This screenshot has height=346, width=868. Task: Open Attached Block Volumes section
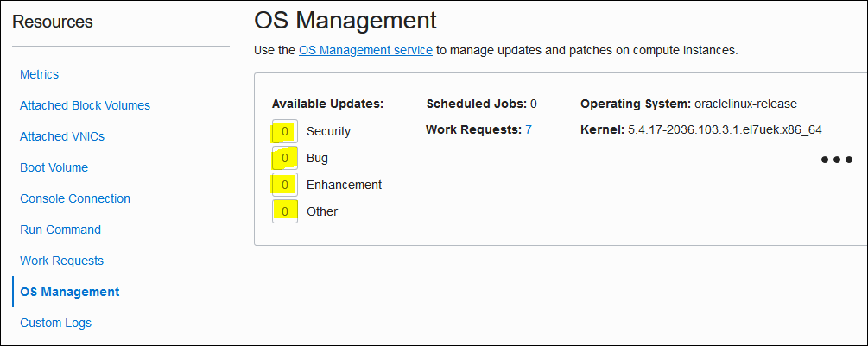pos(85,105)
